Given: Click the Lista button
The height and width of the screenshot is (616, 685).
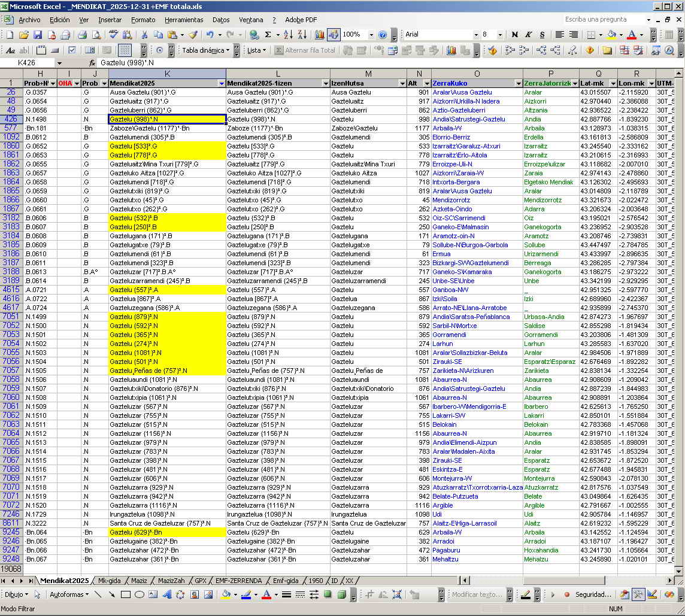Looking at the screenshot, I should point(256,50).
